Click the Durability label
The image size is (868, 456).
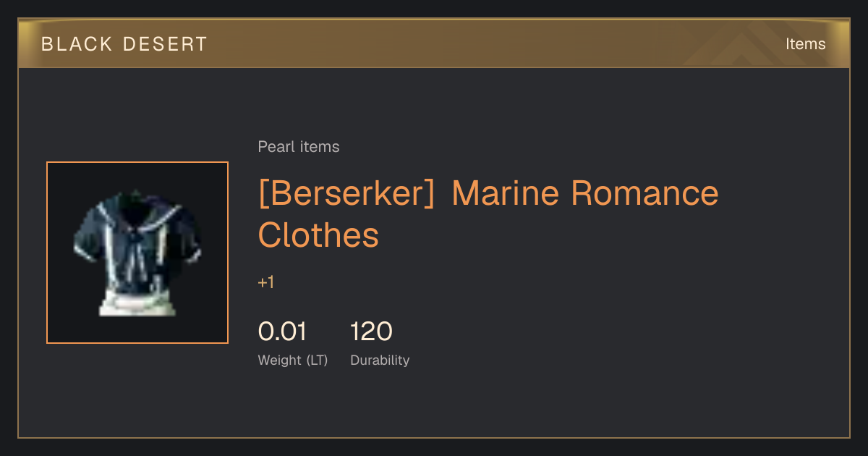[x=380, y=360]
